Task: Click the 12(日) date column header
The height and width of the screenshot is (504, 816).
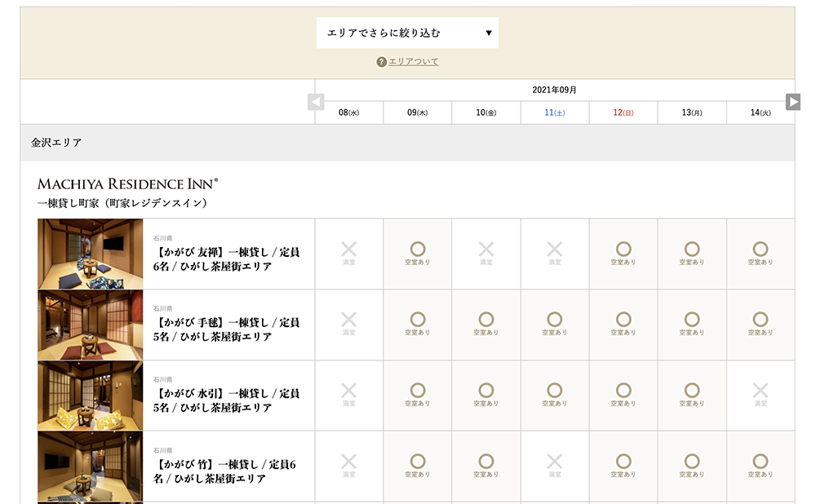Action: [x=623, y=113]
